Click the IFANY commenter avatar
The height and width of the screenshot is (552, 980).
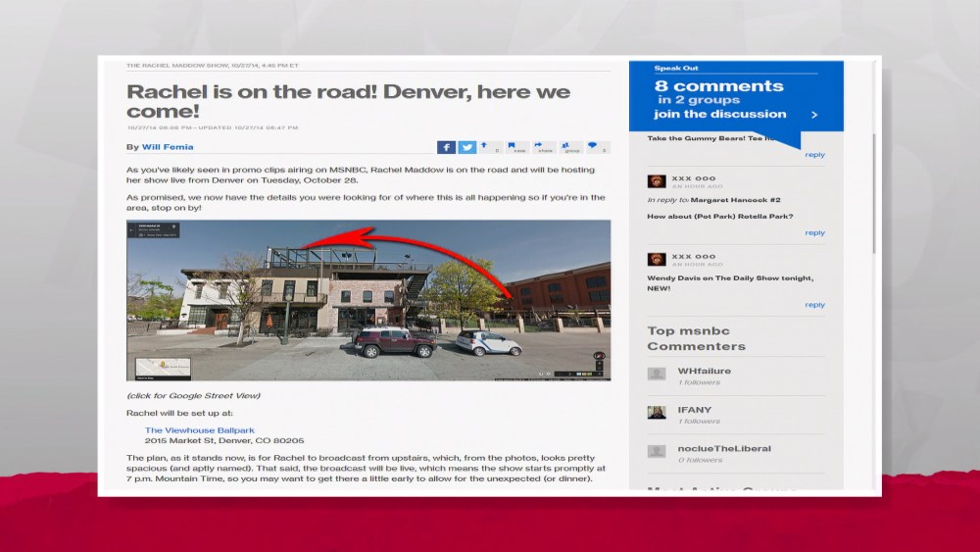click(657, 413)
